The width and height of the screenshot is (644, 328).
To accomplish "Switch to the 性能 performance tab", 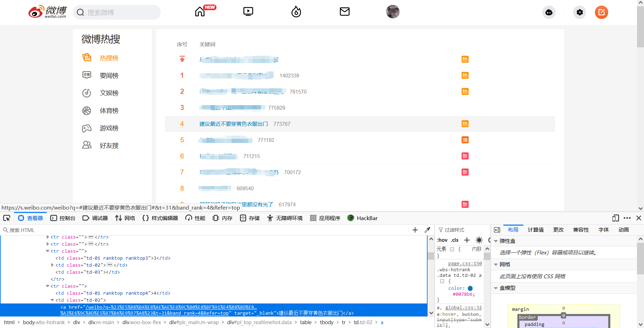I will point(195,218).
